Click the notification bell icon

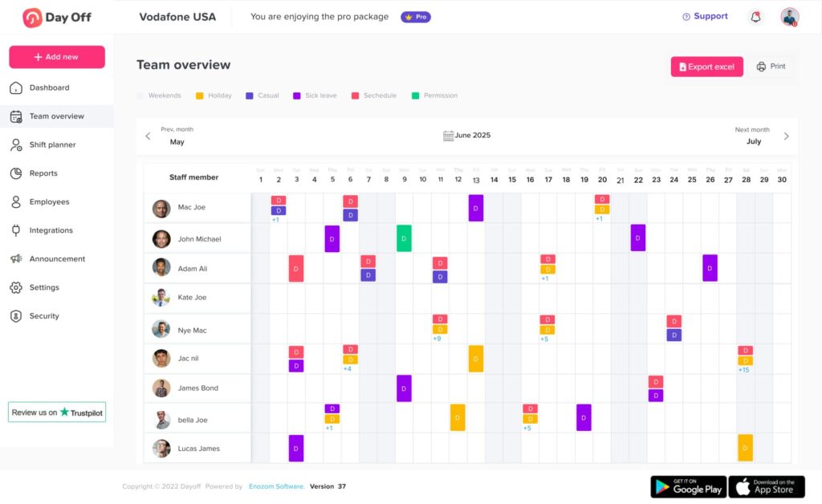tap(755, 17)
